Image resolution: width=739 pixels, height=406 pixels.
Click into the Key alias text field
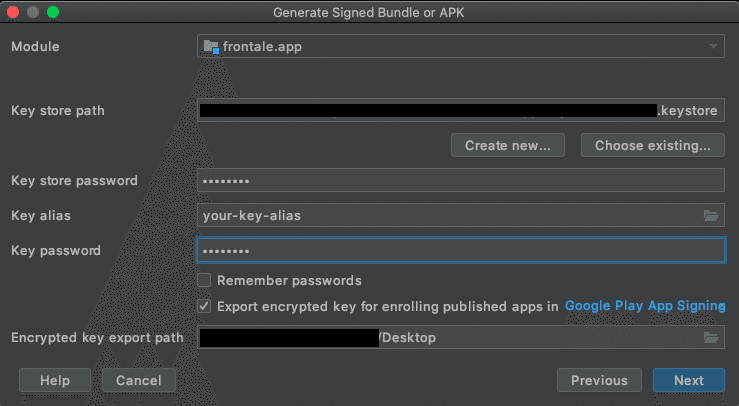click(450, 215)
